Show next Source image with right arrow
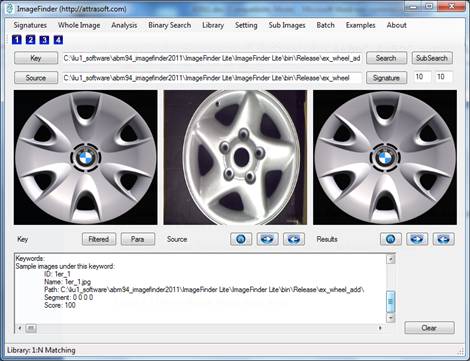This screenshot has width=470, height=361. pos(267,239)
